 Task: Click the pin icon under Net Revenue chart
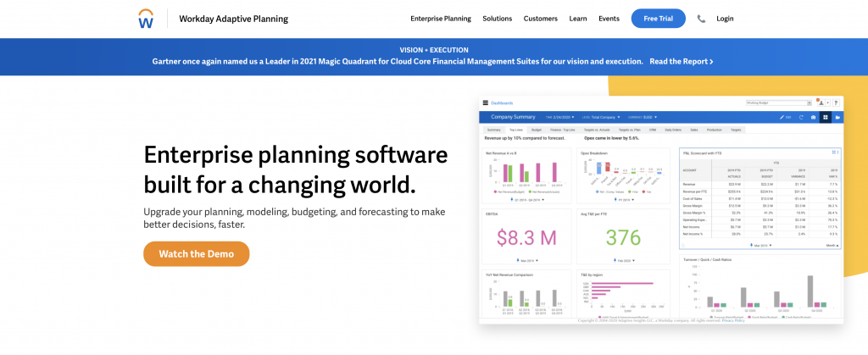[511, 199]
